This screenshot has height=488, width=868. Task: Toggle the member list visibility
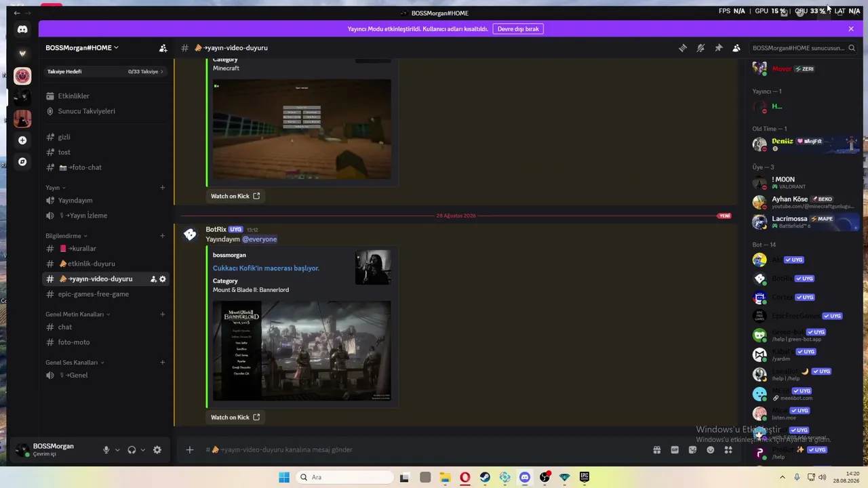736,48
